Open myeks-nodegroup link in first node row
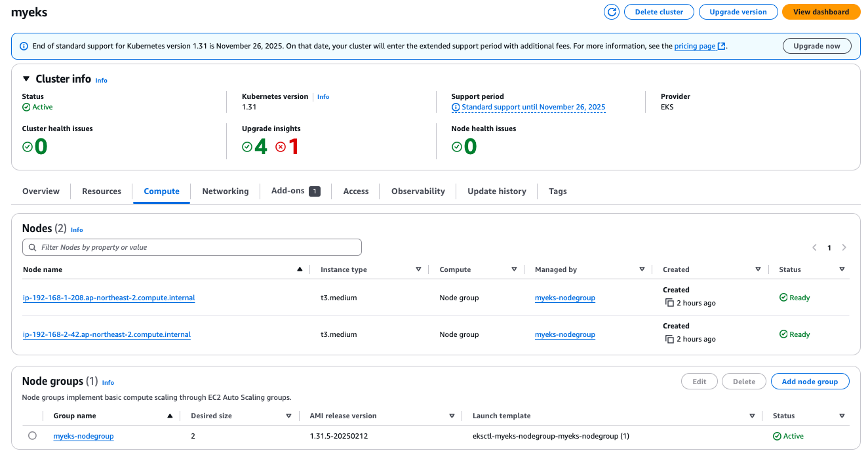This screenshot has width=868, height=453. point(565,298)
